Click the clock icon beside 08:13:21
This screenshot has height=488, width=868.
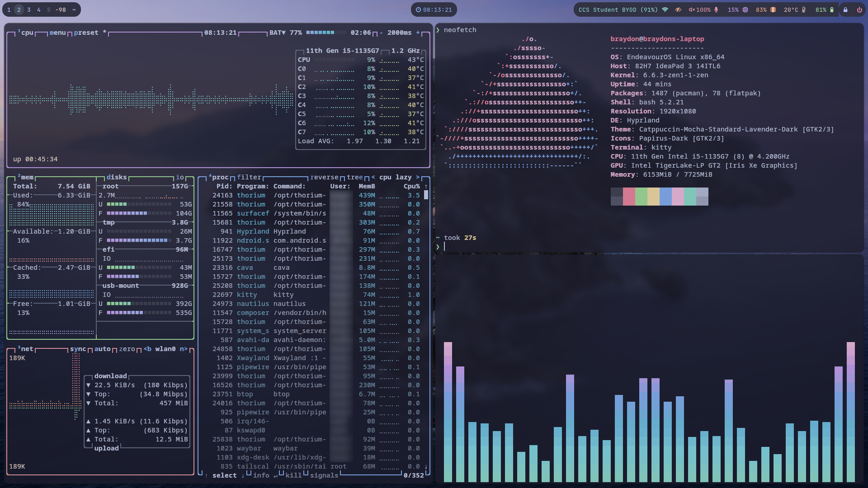coord(418,9)
